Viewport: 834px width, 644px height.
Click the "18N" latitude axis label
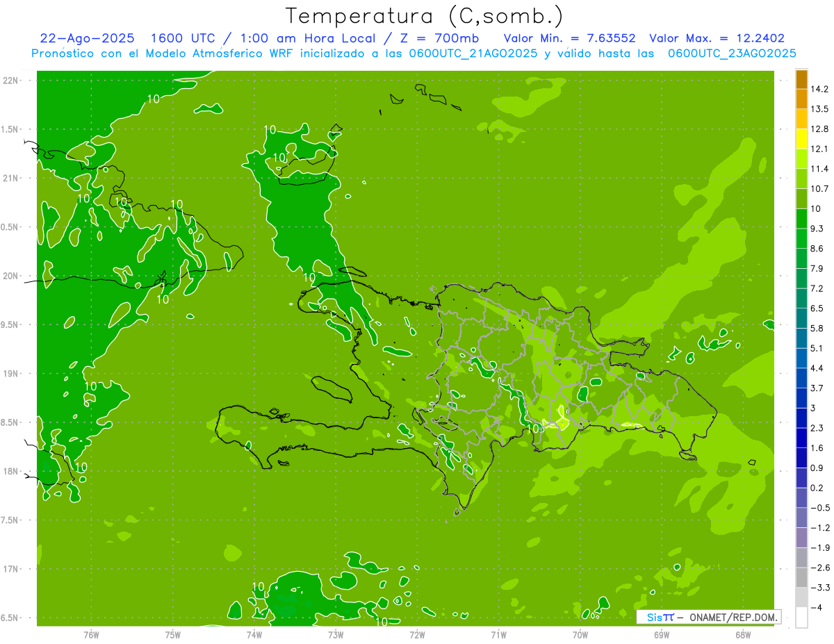(10, 471)
